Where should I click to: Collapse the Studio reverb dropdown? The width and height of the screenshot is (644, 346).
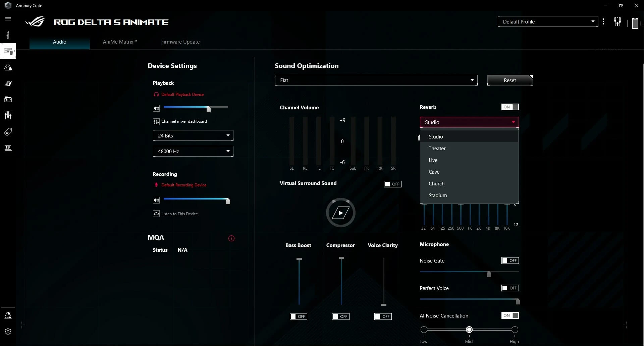point(469,122)
